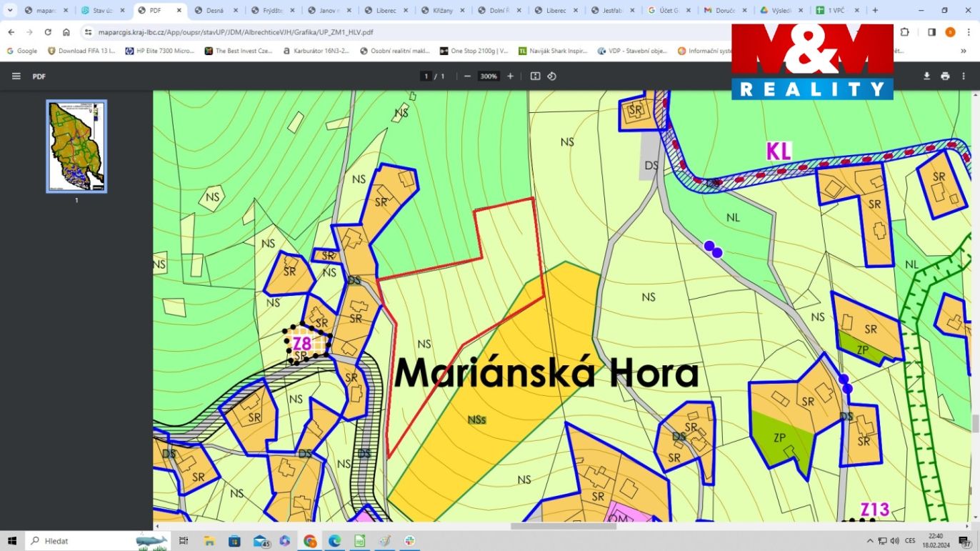980x551 pixels.
Task: Click the vertical scrollbar thumb
Action: pos(976,423)
